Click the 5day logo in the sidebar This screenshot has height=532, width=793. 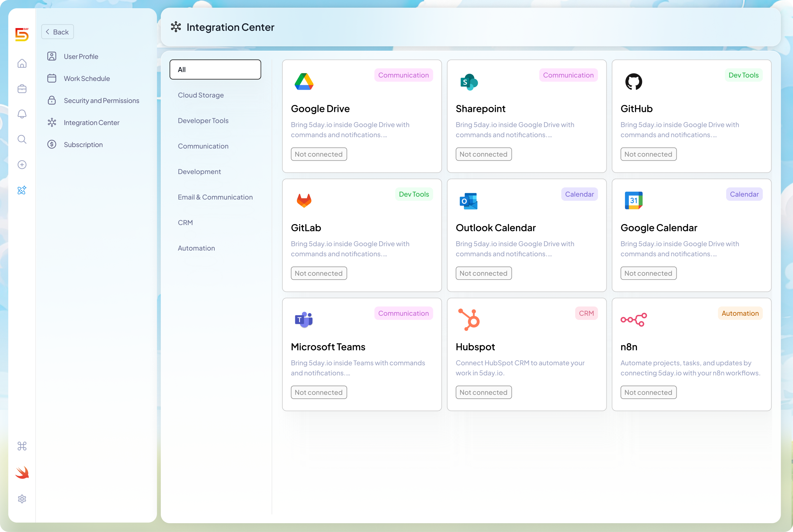(x=22, y=34)
